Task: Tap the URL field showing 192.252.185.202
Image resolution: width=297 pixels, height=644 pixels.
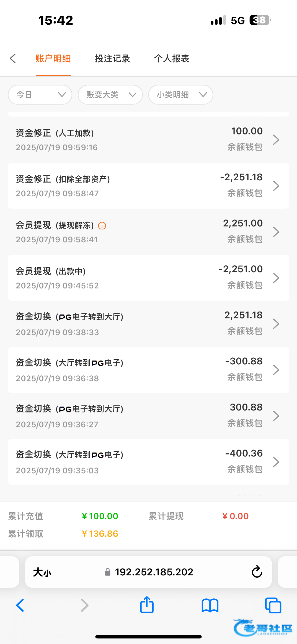Action: point(154,572)
